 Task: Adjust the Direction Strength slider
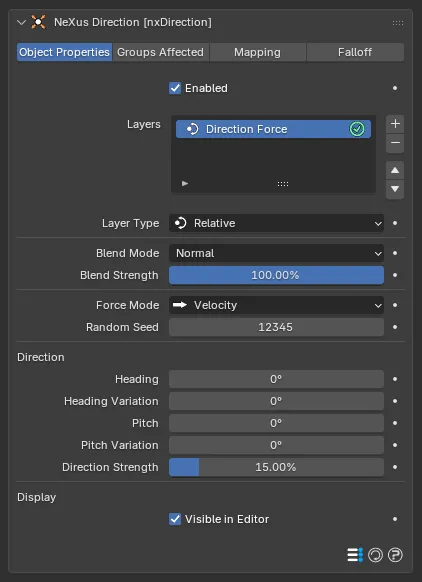pos(276,467)
